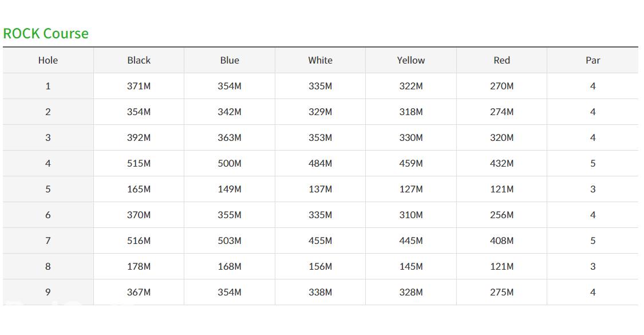Click the 408M Red distance cell
This screenshot has height=335, width=644.
tap(501, 241)
